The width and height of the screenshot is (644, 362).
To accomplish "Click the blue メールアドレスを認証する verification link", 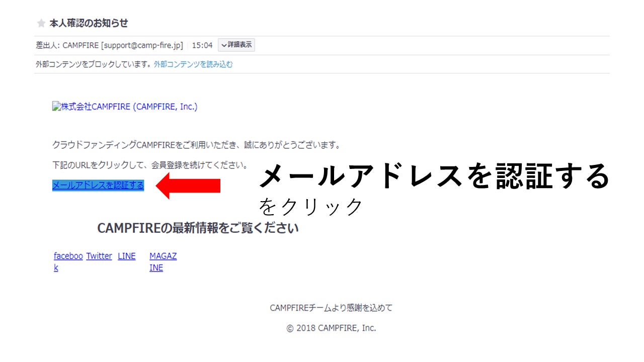I will pos(98,186).
